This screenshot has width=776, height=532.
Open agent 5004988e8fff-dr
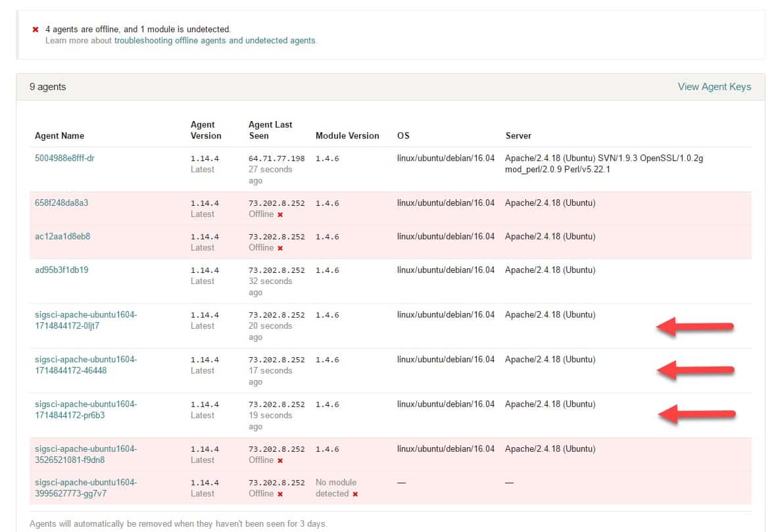[x=64, y=158]
